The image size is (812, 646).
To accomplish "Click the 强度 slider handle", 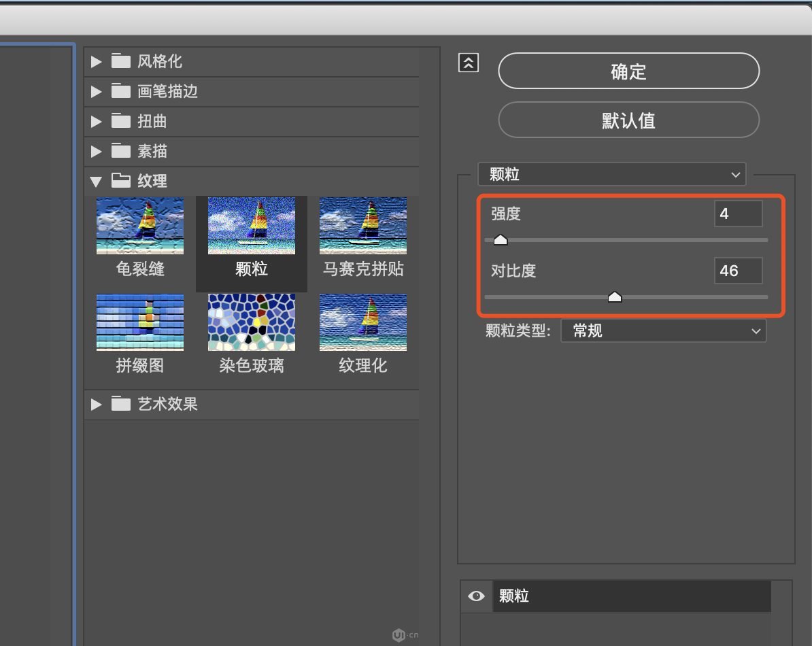I will click(x=501, y=239).
